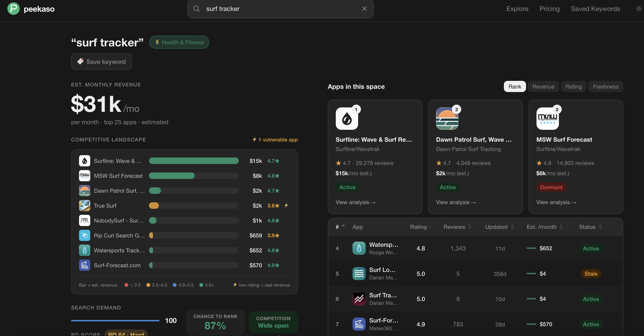Open View analysis link for Surfline

[355, 202]
